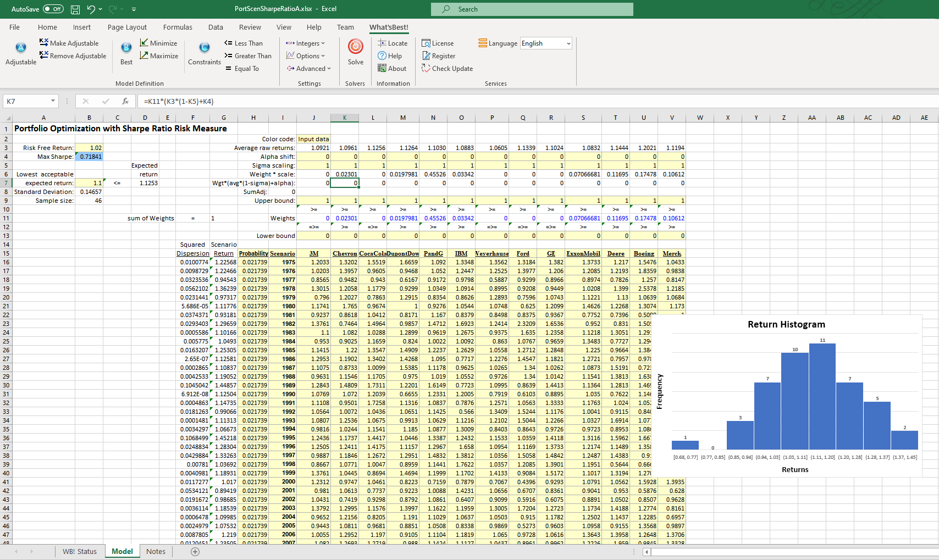Save the workbook with the Save icon

[75, 9]
